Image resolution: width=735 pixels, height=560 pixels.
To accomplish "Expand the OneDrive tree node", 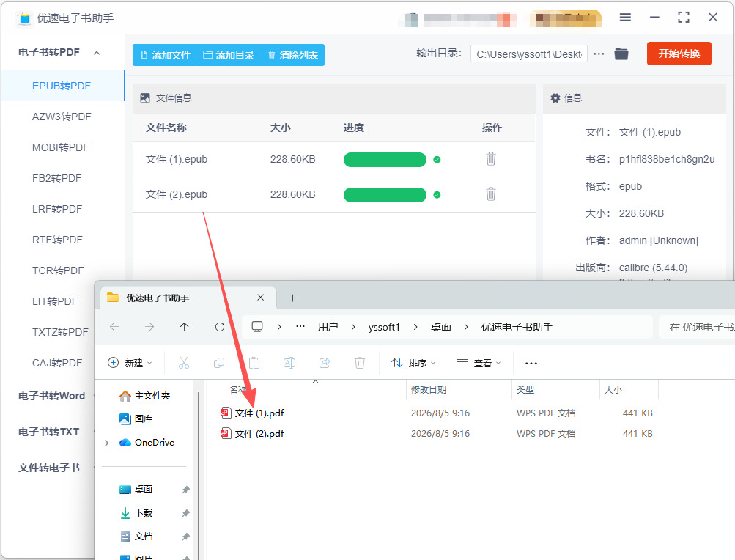I will 107,443.
